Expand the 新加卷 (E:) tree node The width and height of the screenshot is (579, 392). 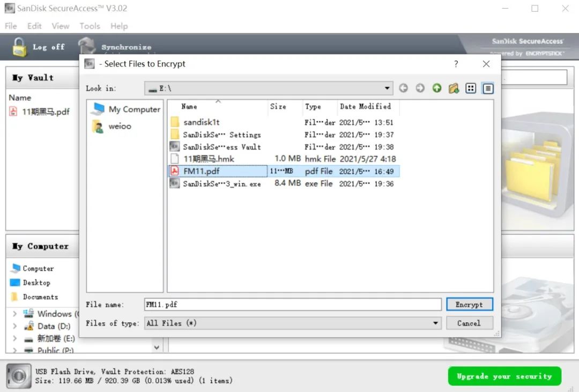(x=15, y=338)
